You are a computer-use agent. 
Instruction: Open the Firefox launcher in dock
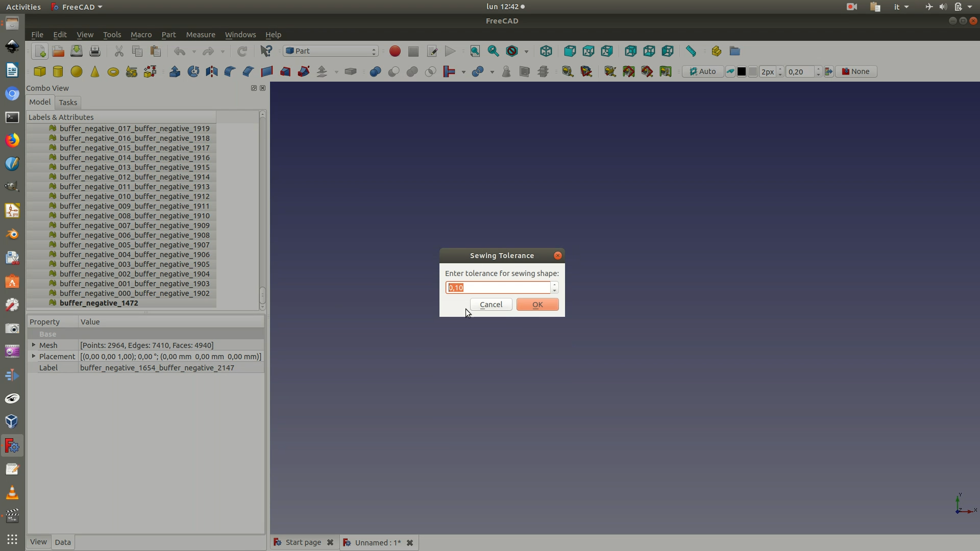tap(12, 140)
